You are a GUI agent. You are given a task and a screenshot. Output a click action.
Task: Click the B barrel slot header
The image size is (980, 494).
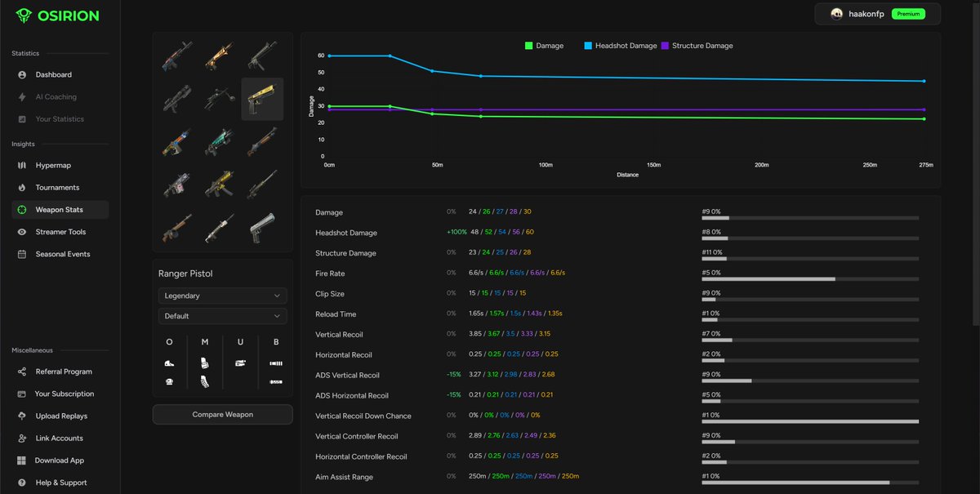pyautogui.click(x=276, y=341)
